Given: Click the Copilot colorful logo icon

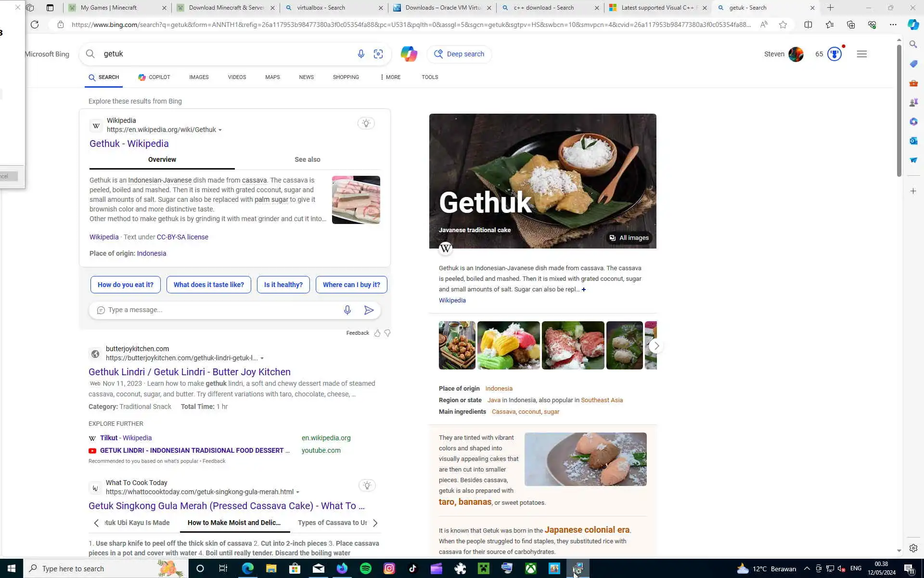Looking at the screenshot, I should [409, 54].
